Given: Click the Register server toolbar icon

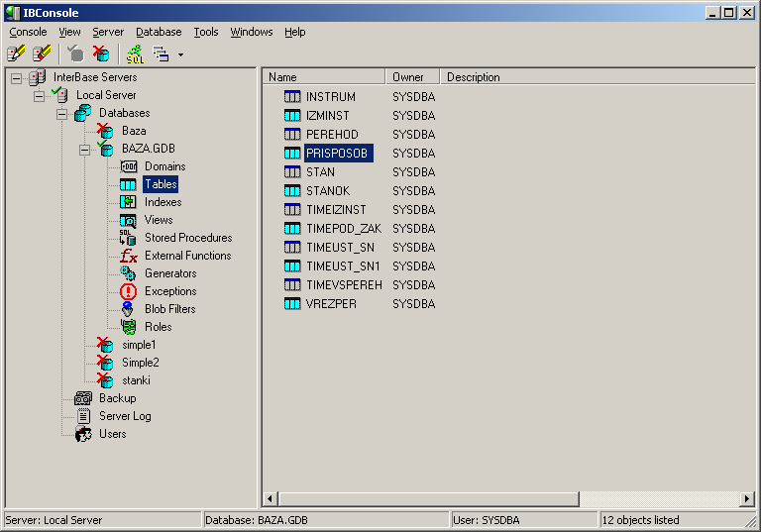Looking at the screenshot, I should tap(16, 53).
